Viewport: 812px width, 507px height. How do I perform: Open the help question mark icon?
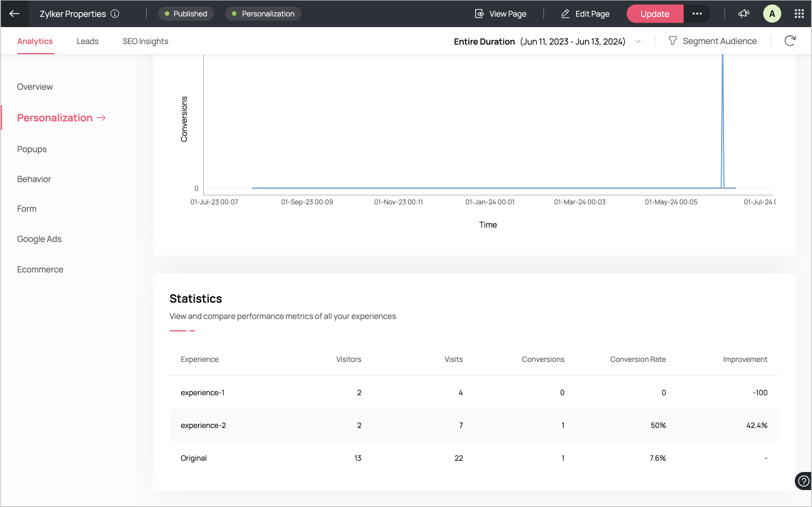click(x=803, y=481)
